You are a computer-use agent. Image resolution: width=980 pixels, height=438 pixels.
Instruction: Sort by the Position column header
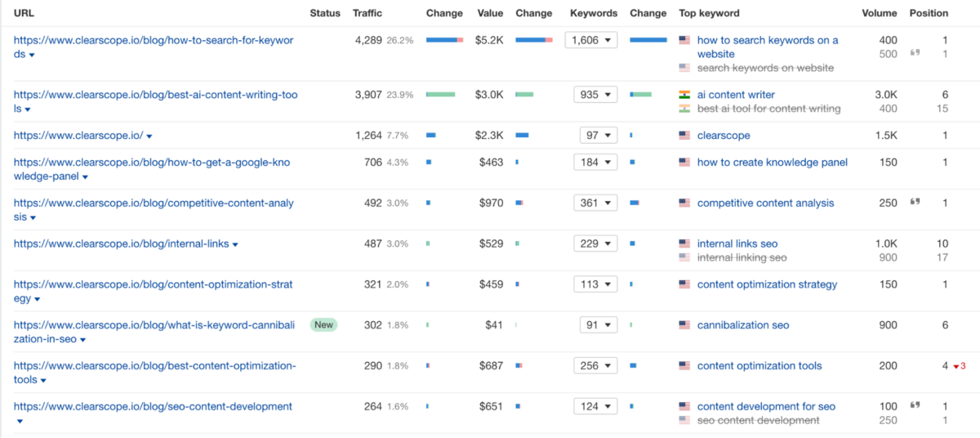pos(929,13)
